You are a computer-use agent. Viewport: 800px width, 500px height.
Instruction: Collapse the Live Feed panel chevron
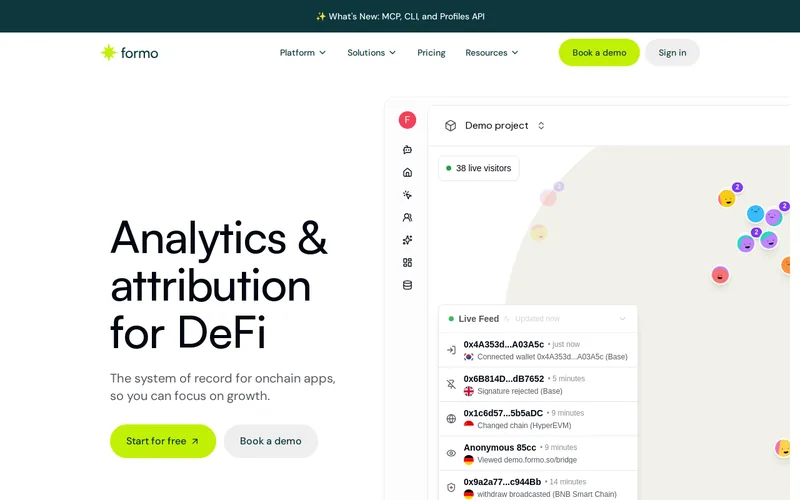coord(622,319)
